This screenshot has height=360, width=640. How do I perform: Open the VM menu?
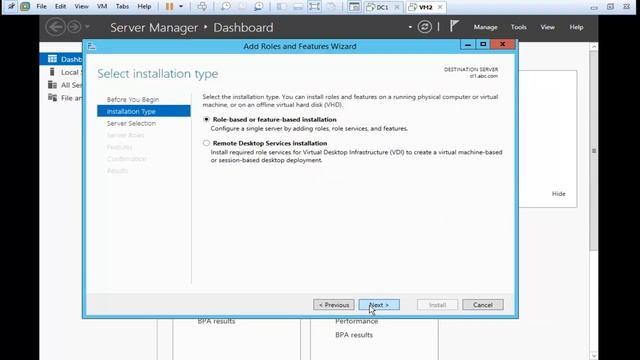pos(102,7)
